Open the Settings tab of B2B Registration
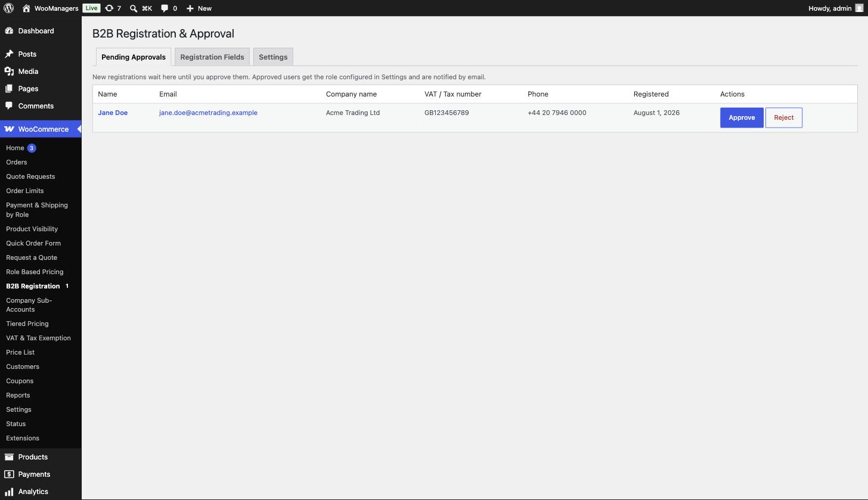Viewport: 868px width, 500px height. pyautogui.click(x=273, y=57)
